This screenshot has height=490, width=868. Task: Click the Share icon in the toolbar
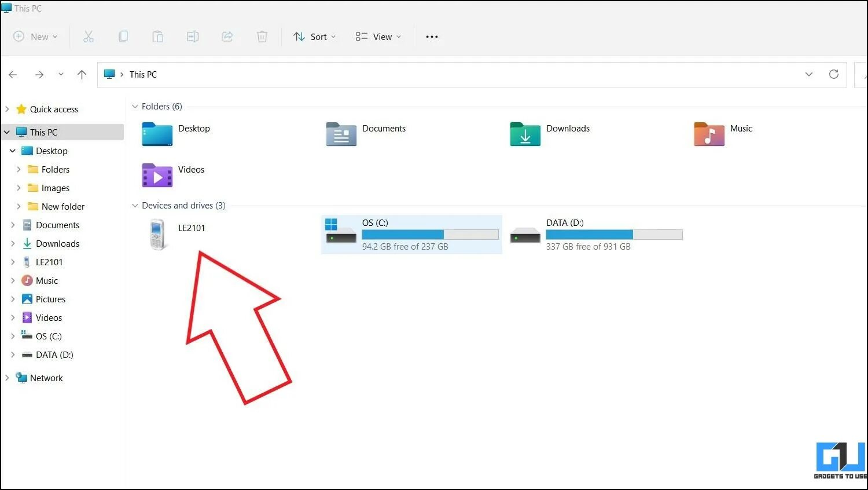point(227,36)
